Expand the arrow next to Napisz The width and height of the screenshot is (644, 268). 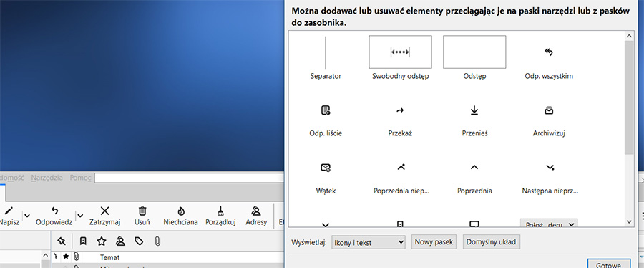pos(27,216)
